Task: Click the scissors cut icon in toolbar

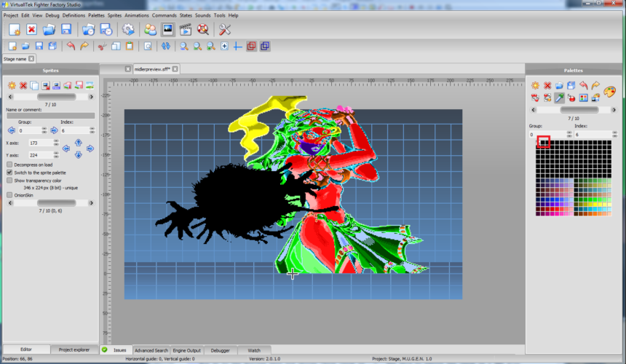Action: tap(103, 46)
